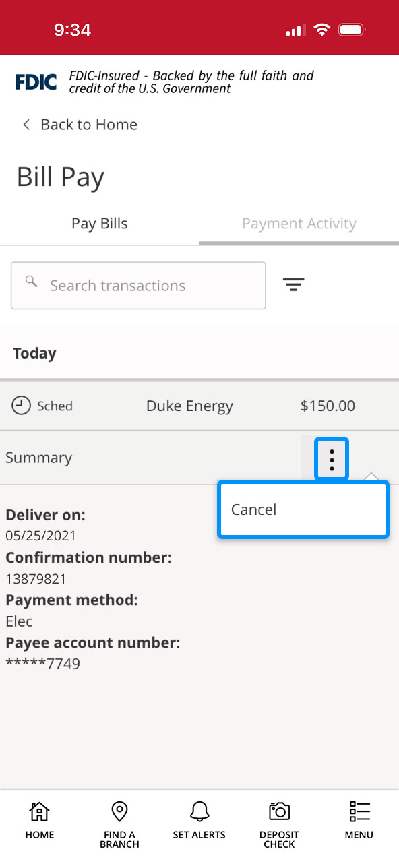Image resolution: width=399 pixels, height=868 pixels.
Task: Switch to the Pay Bills tab
Action: [99, 223]
